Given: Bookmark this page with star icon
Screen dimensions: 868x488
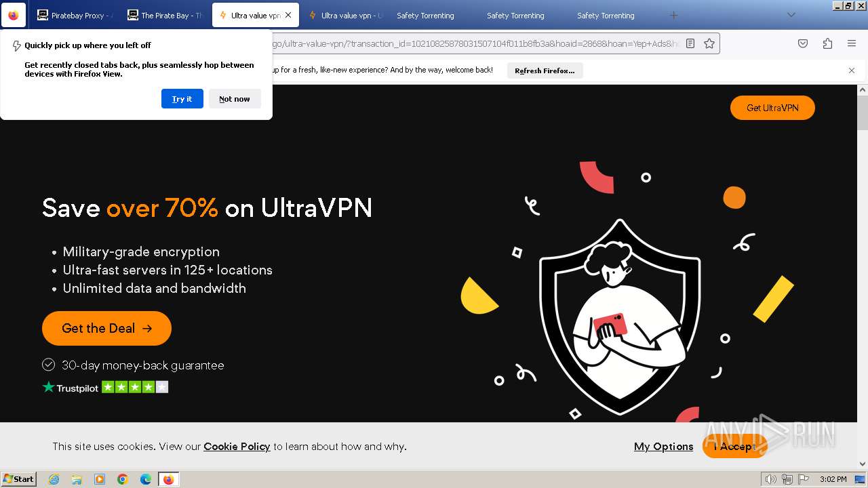Looking at the screenshot, I should [x=709, y=43].
